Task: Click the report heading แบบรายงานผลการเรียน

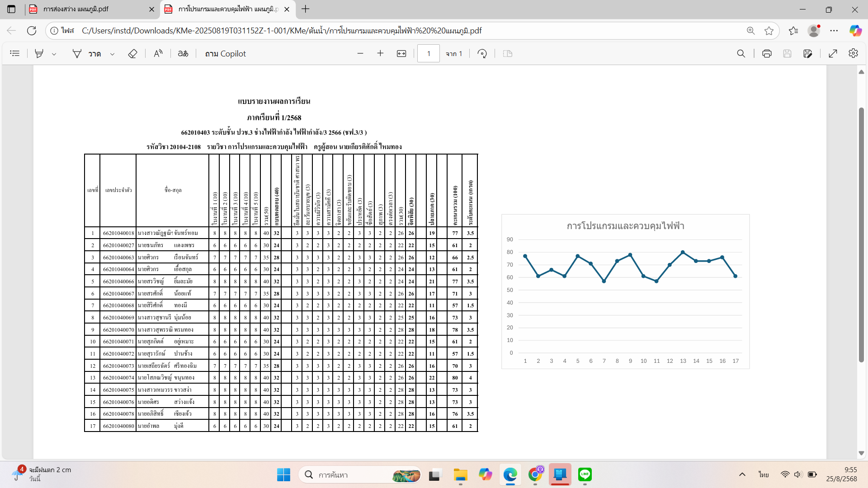Action: 274,101
